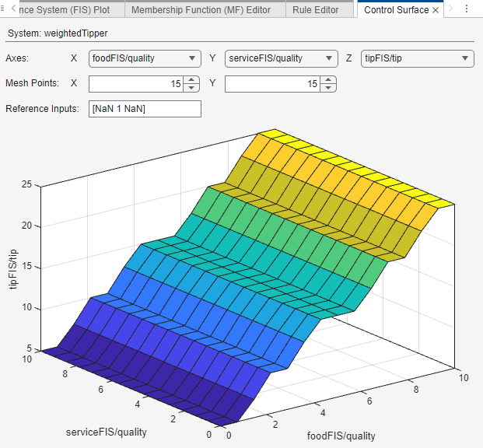Click the X mesh points value field
Image resolution: width=483 pixels, height=448 pixels.
tap(136, 84)
